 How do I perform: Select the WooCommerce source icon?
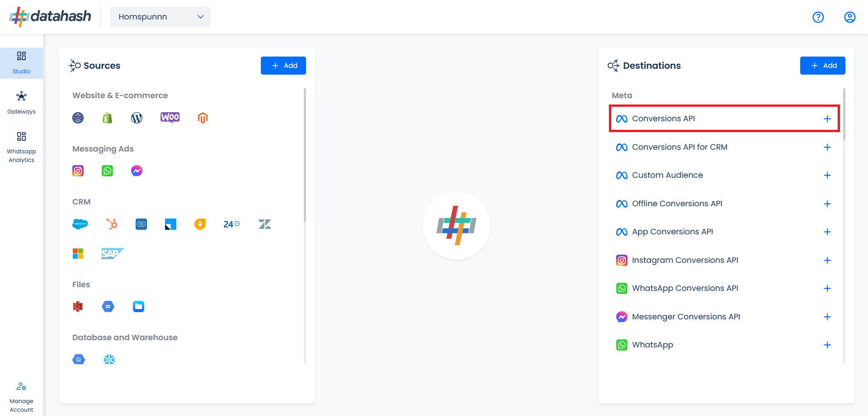coord(170,118)
